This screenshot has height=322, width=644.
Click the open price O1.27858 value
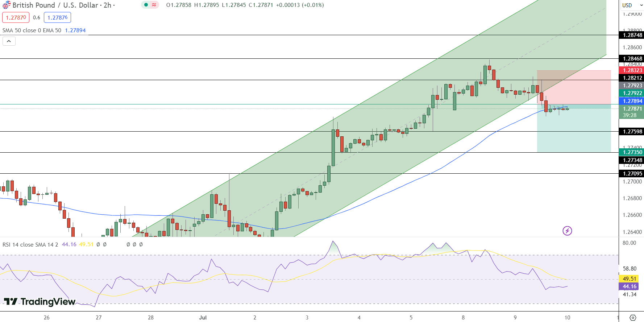pos(179,5)
